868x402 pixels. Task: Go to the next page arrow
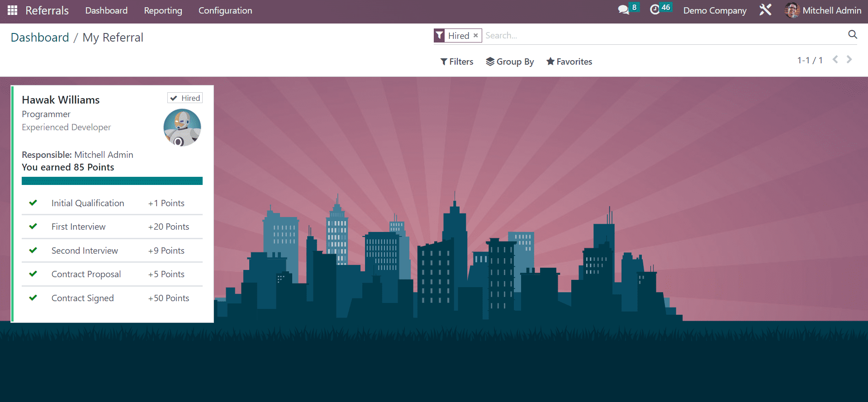click(849, 59)
